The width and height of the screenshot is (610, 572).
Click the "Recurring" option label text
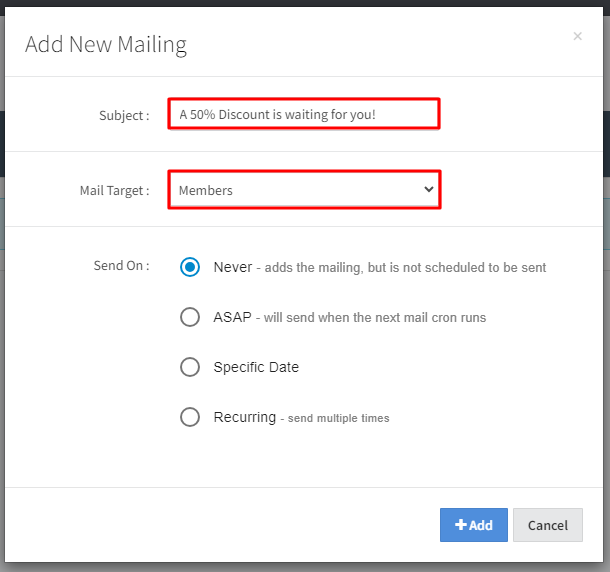click(244, 417)
